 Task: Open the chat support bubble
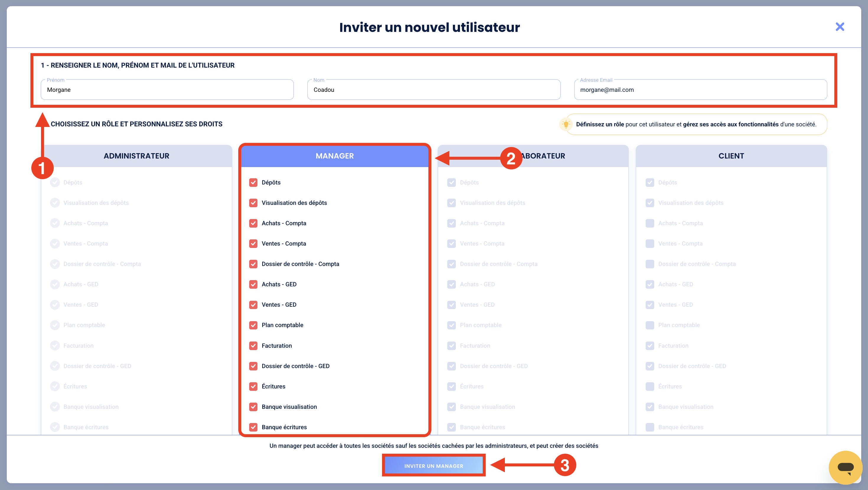(846, 468)
